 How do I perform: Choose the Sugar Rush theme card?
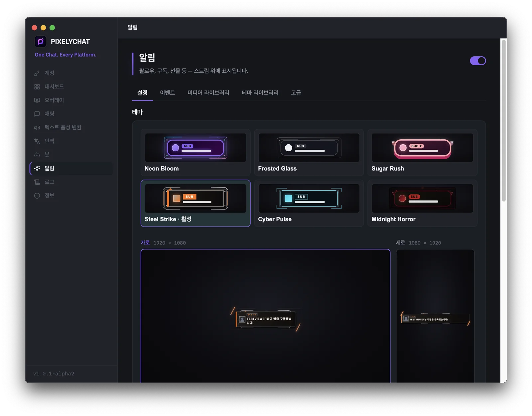click(x=422, y=153)
